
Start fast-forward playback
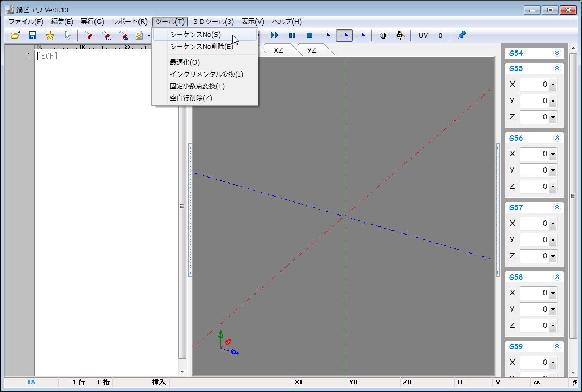tap(274, 35)
